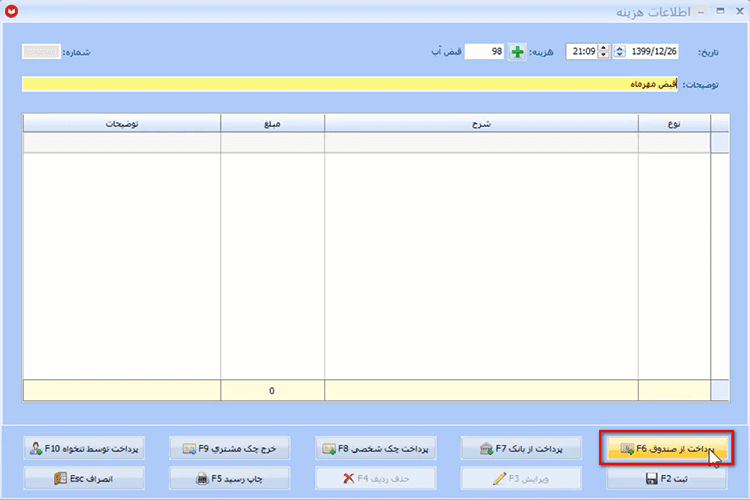Click the green plus add-expense icon
This screenshot has height=500, width=750.
[x=517, y=52]
